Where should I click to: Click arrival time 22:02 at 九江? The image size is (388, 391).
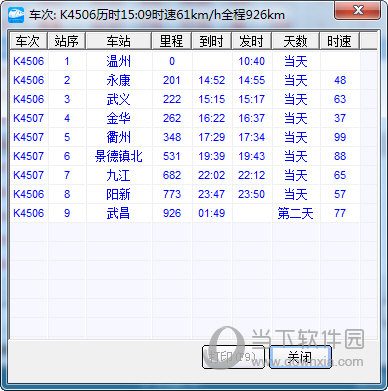pos(212,175)
